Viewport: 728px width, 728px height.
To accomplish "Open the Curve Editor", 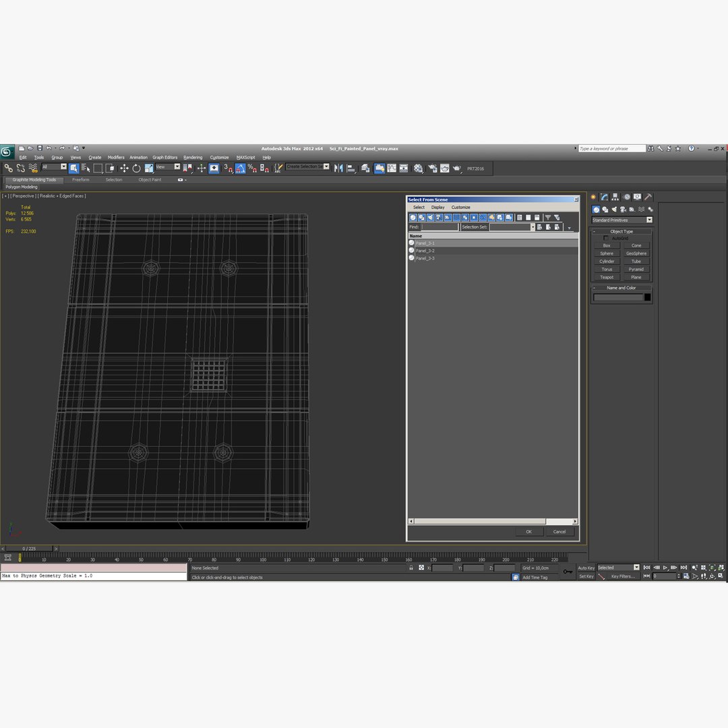I will [392, 168].
